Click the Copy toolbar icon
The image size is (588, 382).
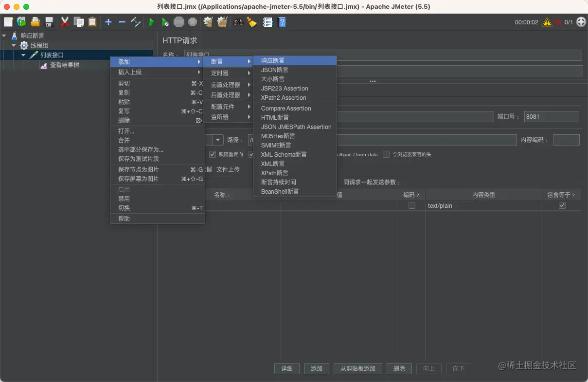pyautogui.click(x=79, y=22)
